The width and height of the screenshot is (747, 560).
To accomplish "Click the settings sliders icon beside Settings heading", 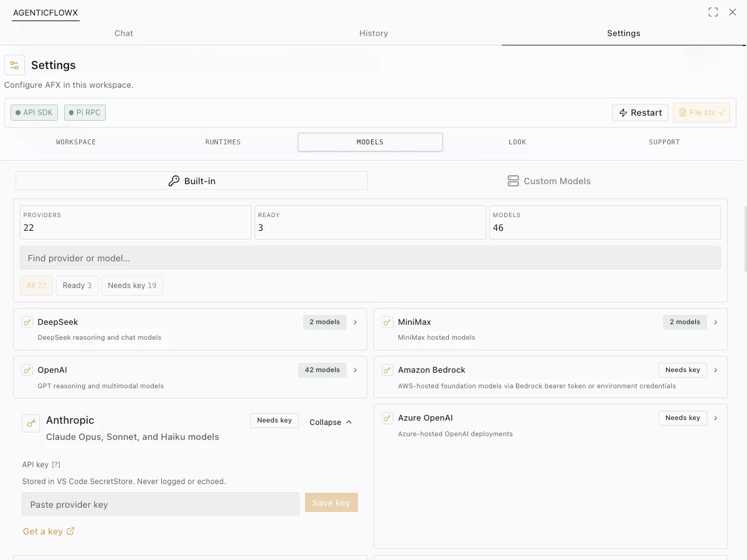I will [x=14, y=65].
